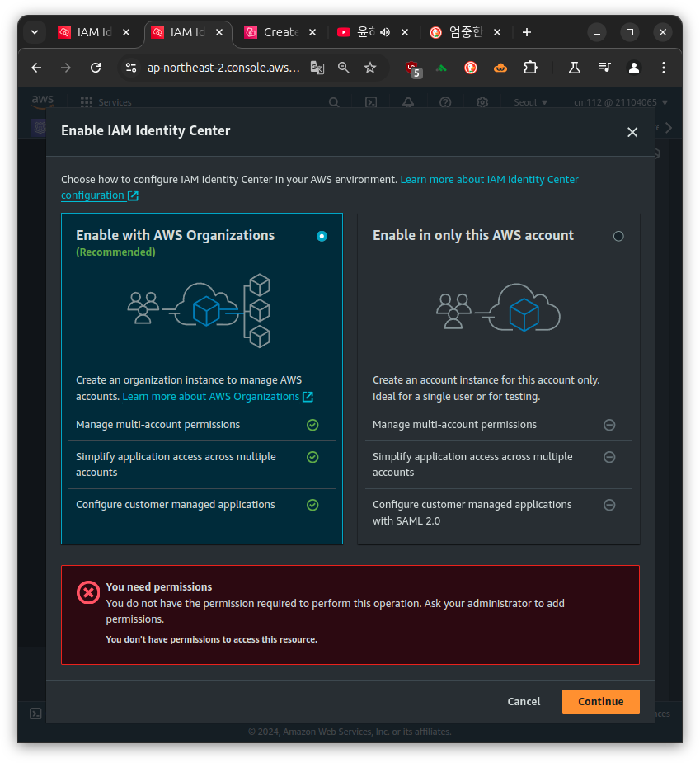Image resolution: width=700 pixels, height=763 pixels.
Task: Open AWS notifications bell icon
Action: [408, 102]
